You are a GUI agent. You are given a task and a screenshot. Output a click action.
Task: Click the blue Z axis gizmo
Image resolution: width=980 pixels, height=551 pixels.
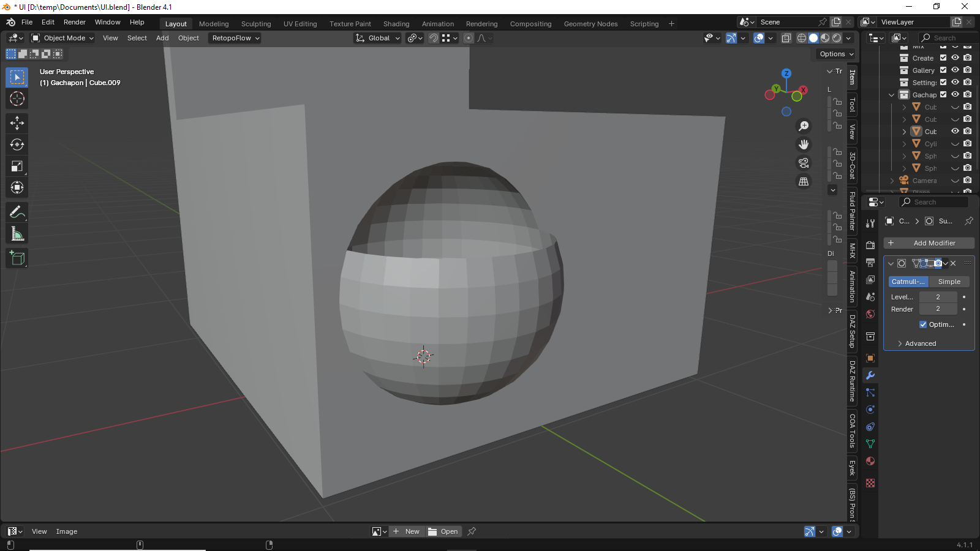[786, 73]
